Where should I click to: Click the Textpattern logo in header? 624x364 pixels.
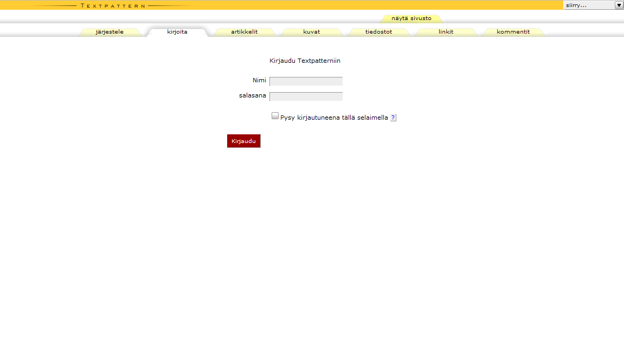click(x=113, y=5)
